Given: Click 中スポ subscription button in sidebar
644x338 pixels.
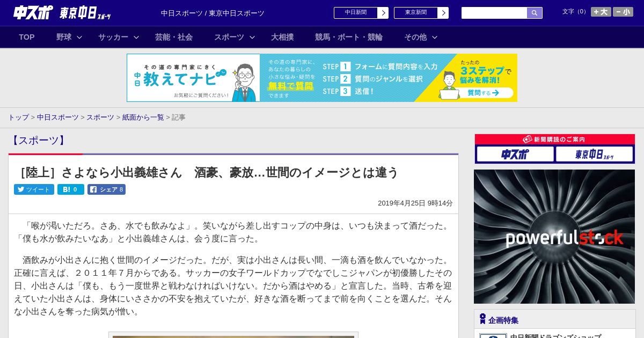Looking at the screenshot, I should point(515,154).
